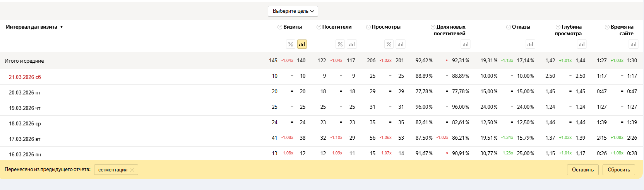Toggle the active chart icon under Визиты
Viewport: 644px width, 190px height.
(302, 44)
